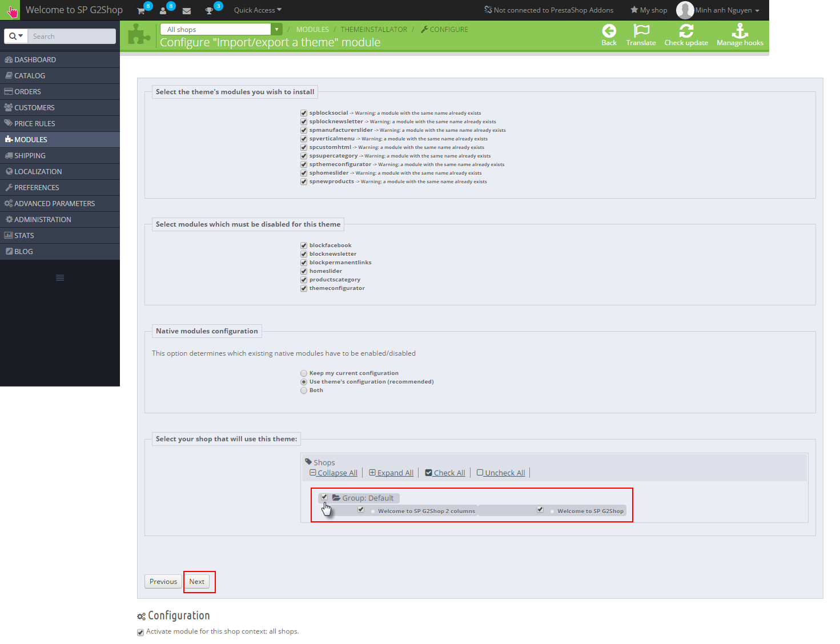Open the Administration menu
Image resolution: width=840 pixels, height=644 pixels.
click(x=60, y=219)
